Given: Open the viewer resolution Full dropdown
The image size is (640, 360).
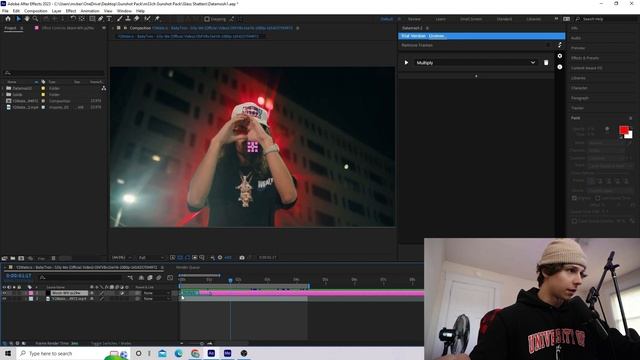Looking at the screenshot, I should click(151, 258).
